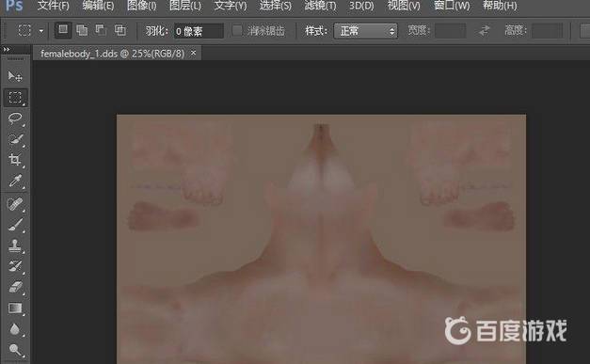
Task: Select the Quick Selection tool
Action: point(15,139)
